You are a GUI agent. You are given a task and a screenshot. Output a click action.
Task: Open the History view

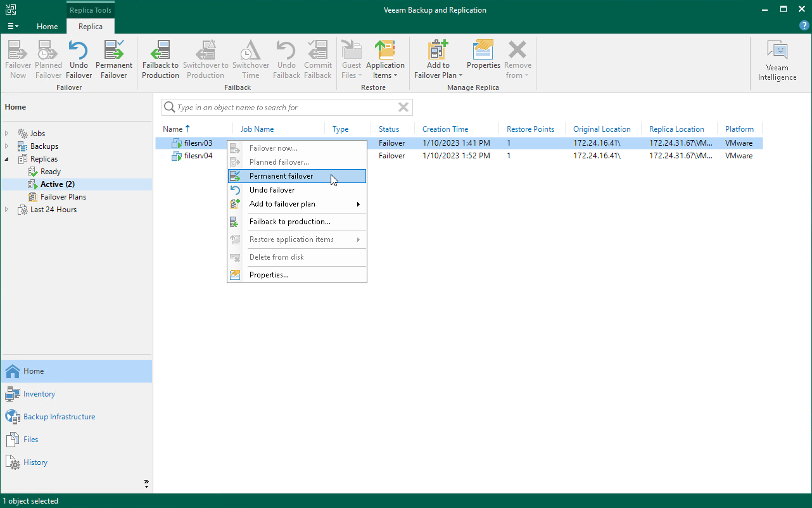click(76, 462)
